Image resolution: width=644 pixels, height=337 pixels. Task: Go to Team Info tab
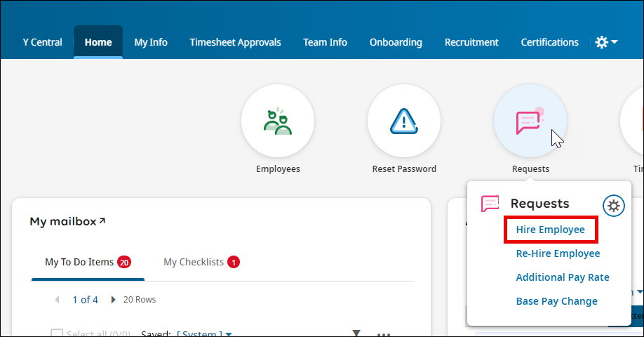click(325, 42)
